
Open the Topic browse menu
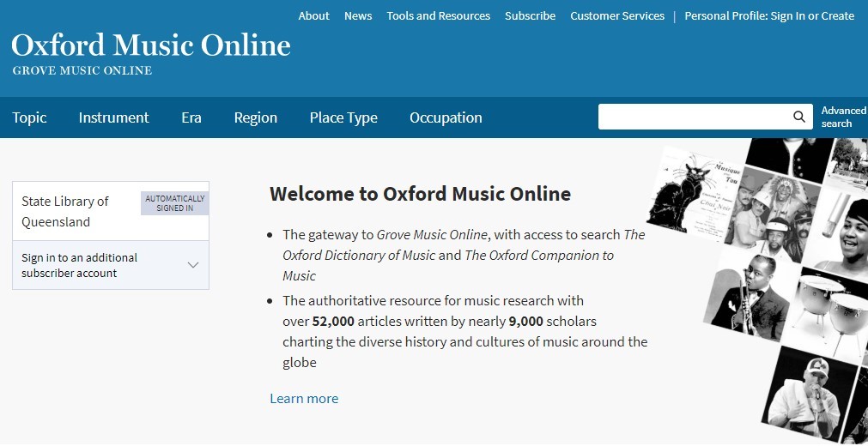29,118
